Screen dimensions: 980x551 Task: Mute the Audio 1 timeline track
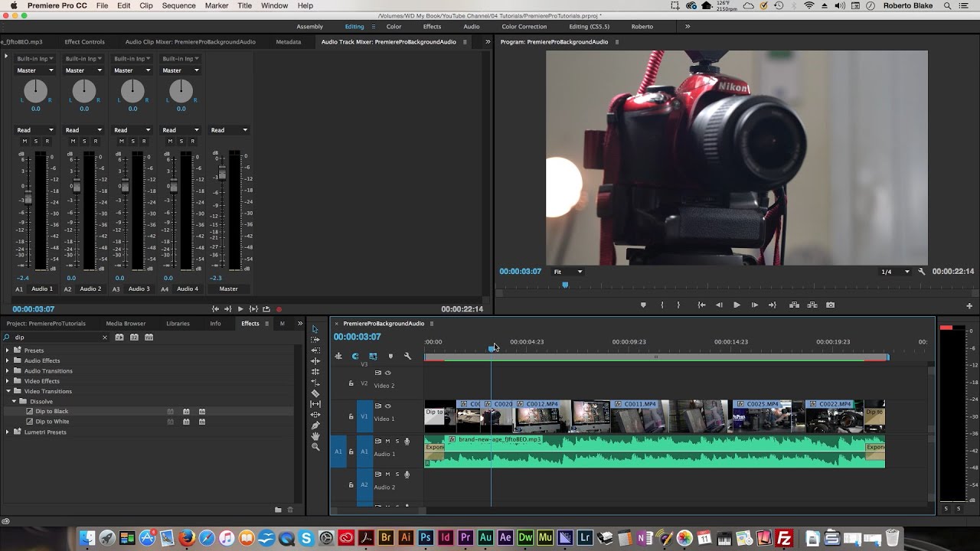(x=387, y=442)
